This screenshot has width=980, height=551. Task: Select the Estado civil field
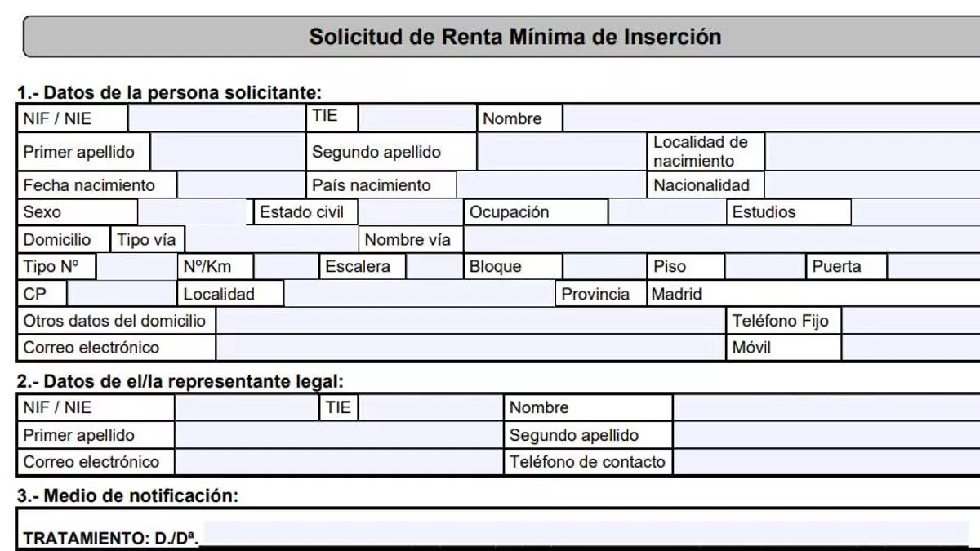[410, 212]
